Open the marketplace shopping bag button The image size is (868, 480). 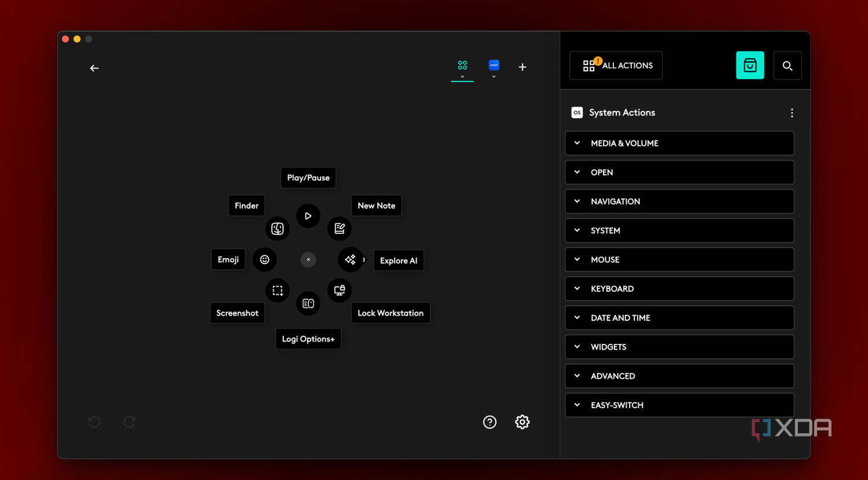pos(750,65)
